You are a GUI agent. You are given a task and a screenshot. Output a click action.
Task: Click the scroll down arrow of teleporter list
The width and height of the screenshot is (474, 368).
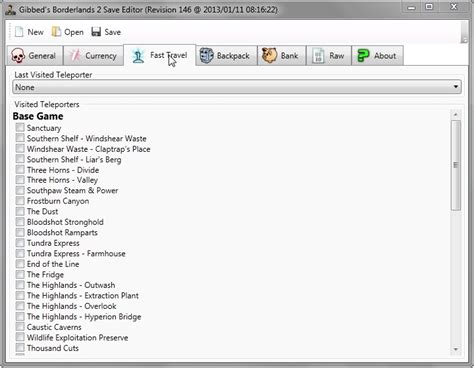point(456,349)
